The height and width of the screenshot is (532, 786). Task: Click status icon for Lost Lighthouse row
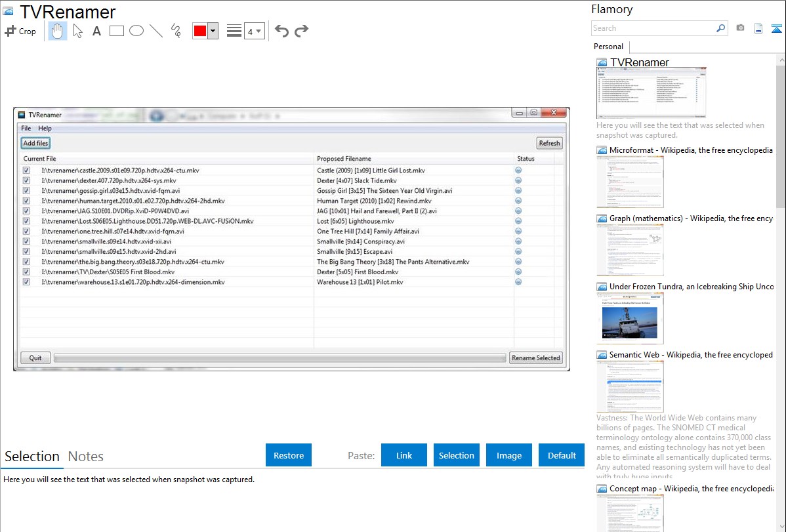tap(518, 221)
